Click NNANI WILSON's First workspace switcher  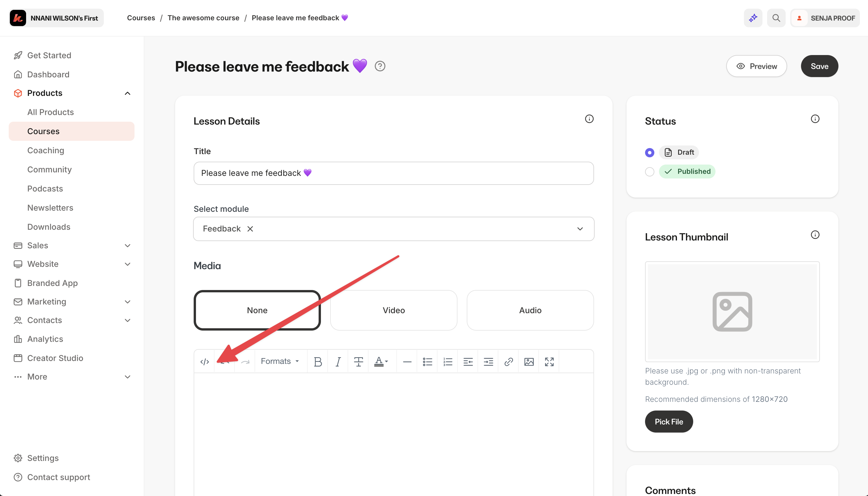pos(56,18)
